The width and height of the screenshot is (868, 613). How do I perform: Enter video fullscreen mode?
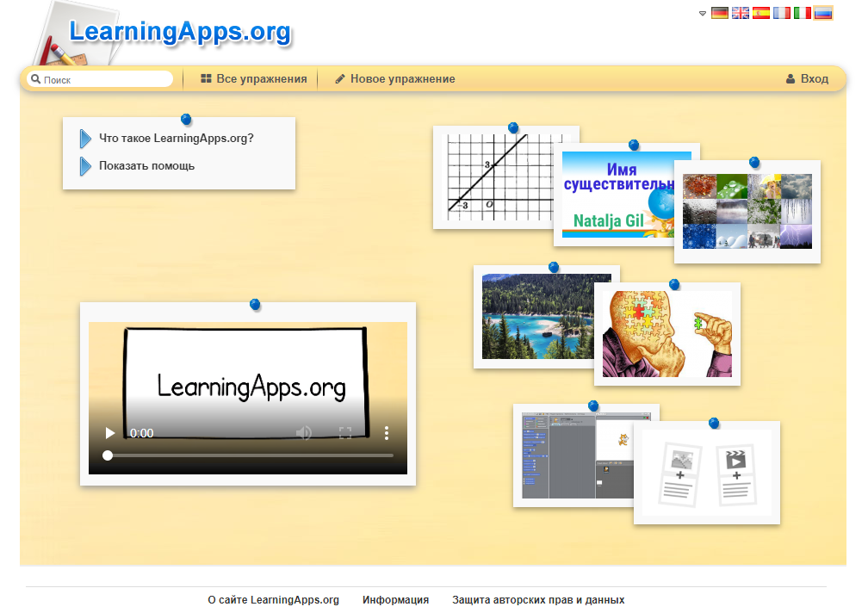(344, 433)
